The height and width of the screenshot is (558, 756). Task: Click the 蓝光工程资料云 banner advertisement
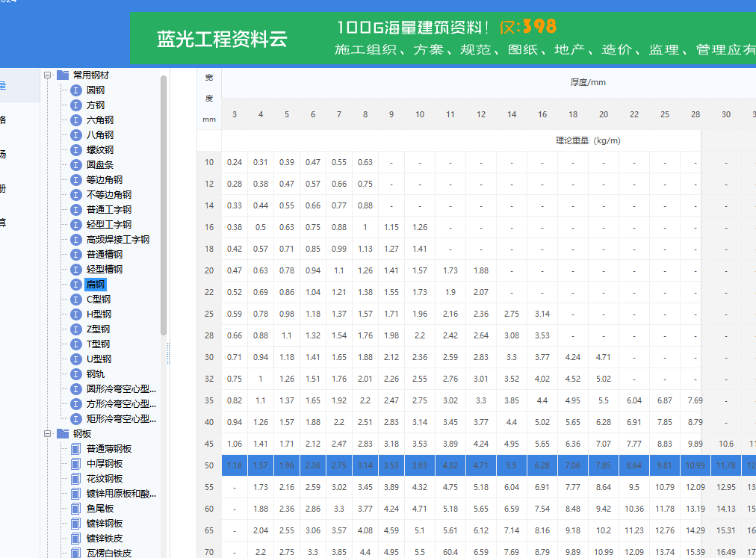(442, 39)
